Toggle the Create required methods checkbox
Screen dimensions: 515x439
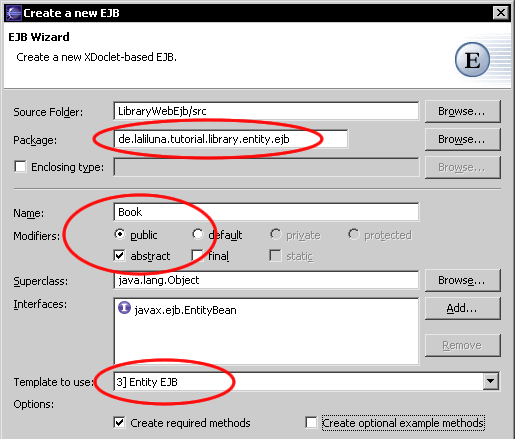coord(119,422)
